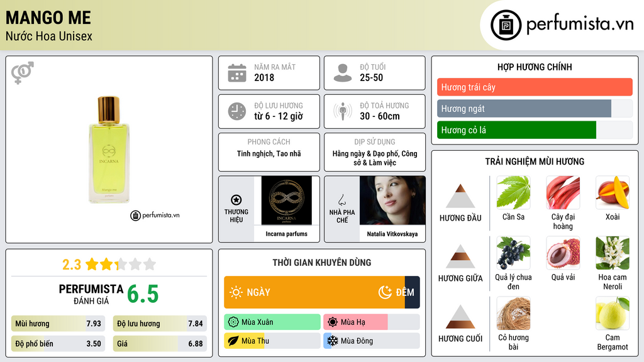Click the perfumista.vn site name text
This screenshot has height=362, width=644.
pyautogui.click(x=580, y=24)
